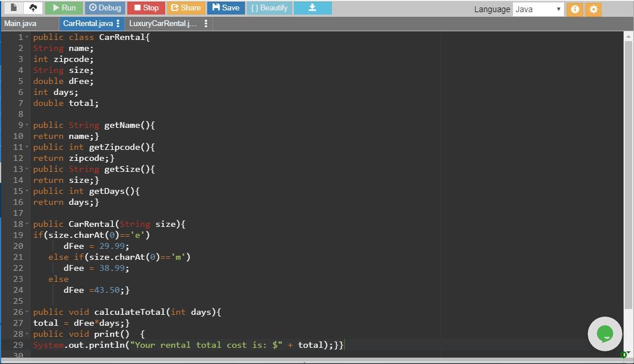Click 'int zipcode;' declaration
Image resolution: width=634 pixels, height=364 pixels.
pyautogui.click(x=63, y=60)
